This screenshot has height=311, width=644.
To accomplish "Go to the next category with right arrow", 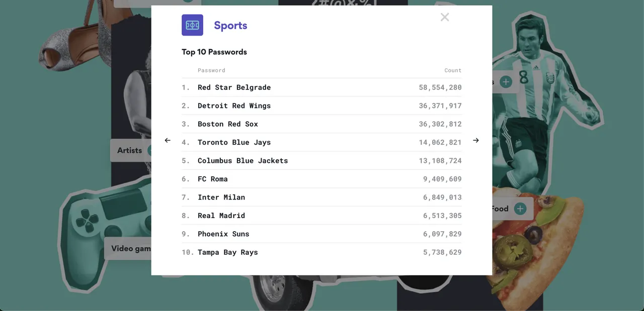I will coord(476,140).
